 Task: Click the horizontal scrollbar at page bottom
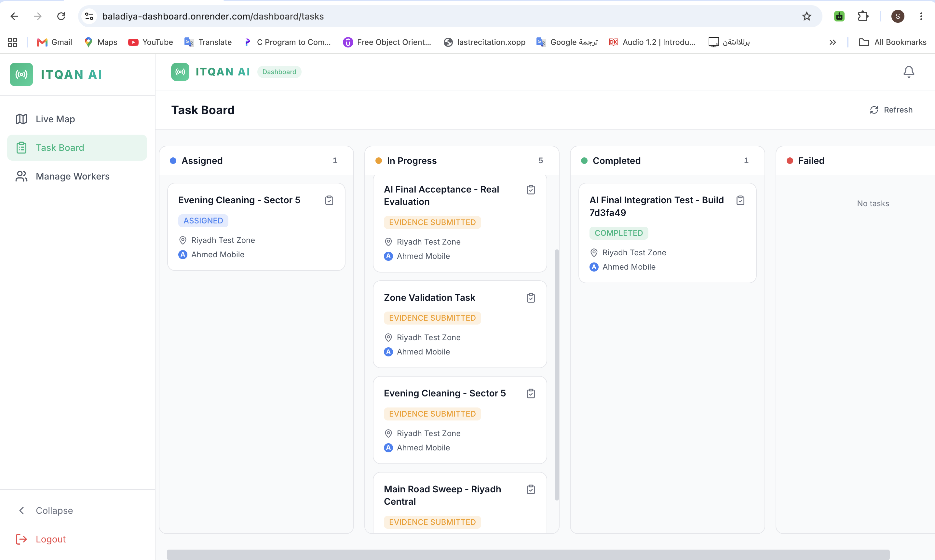pos(528,555)
